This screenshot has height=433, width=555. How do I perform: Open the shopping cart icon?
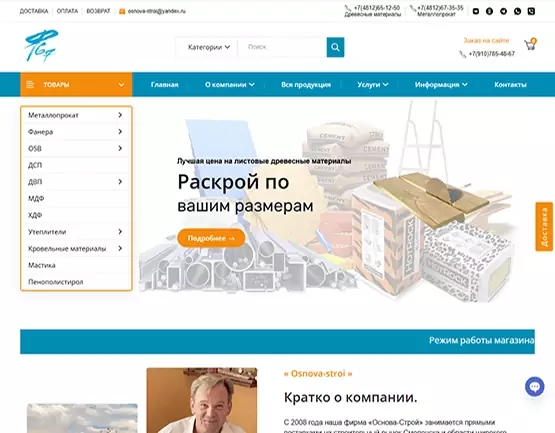click(530, 44)
